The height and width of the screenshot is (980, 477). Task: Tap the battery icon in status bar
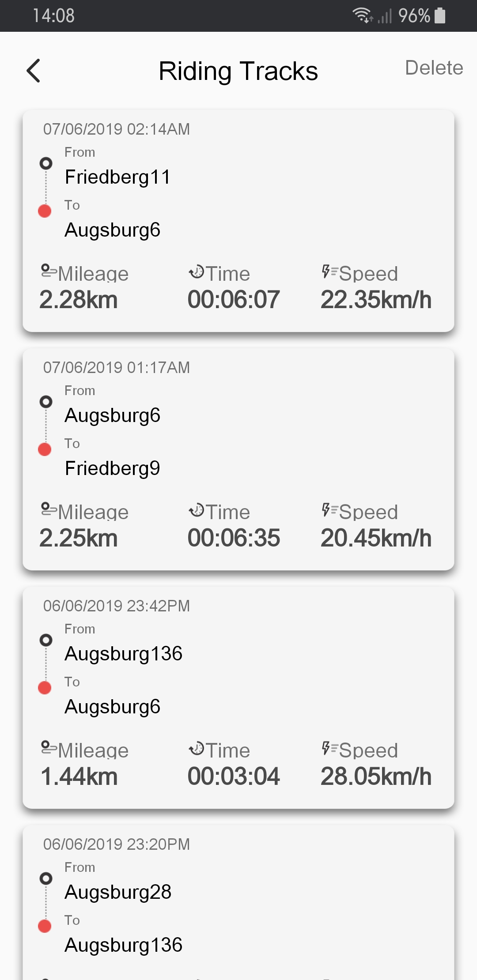(x=440, y=15)
